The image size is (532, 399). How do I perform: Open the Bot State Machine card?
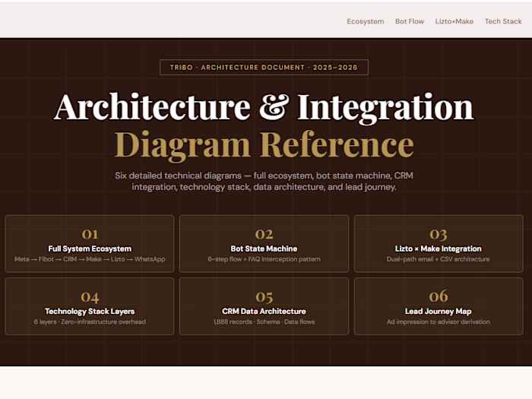click(264, 244)
